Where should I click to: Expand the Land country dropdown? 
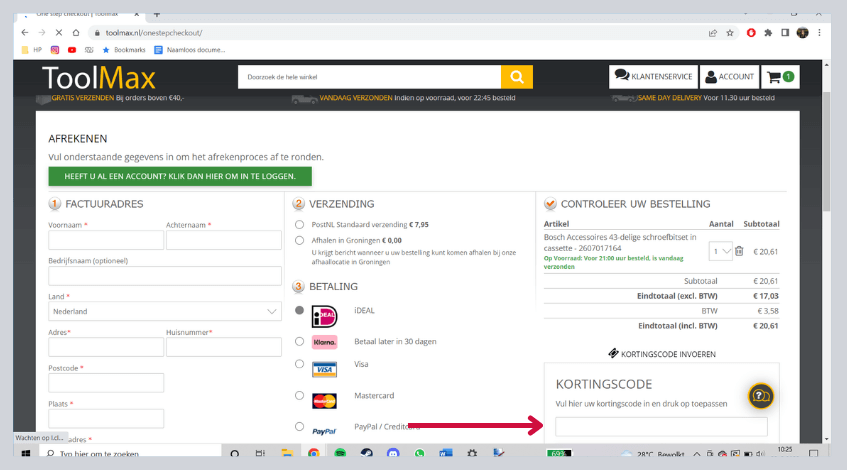(165, 312)
